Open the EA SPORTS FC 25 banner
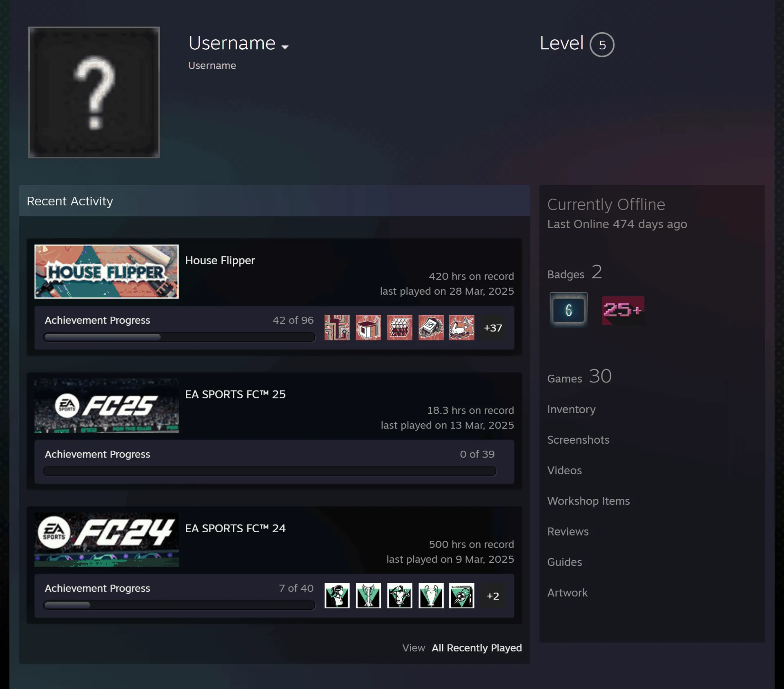This screenshot has width=784, height=689. coord(107,405)
